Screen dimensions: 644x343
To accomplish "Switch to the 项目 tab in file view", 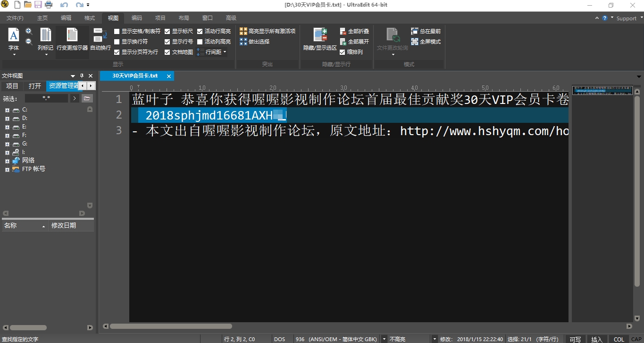I will click(x=12, y=86).
